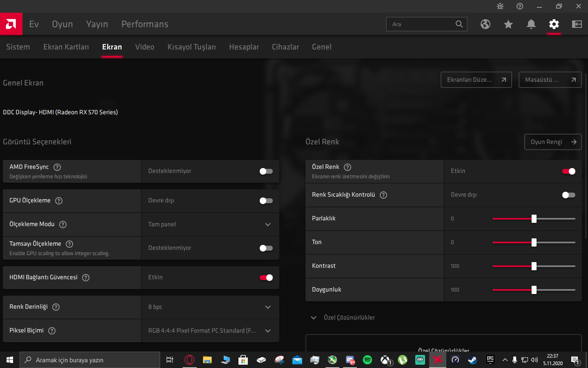Show GPU Ölçekleme help icon

click(59, 201)
